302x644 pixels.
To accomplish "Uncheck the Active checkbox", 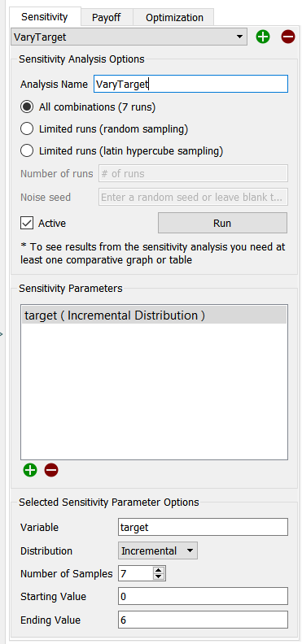I will pyautogui.click(x=27, y=224).
